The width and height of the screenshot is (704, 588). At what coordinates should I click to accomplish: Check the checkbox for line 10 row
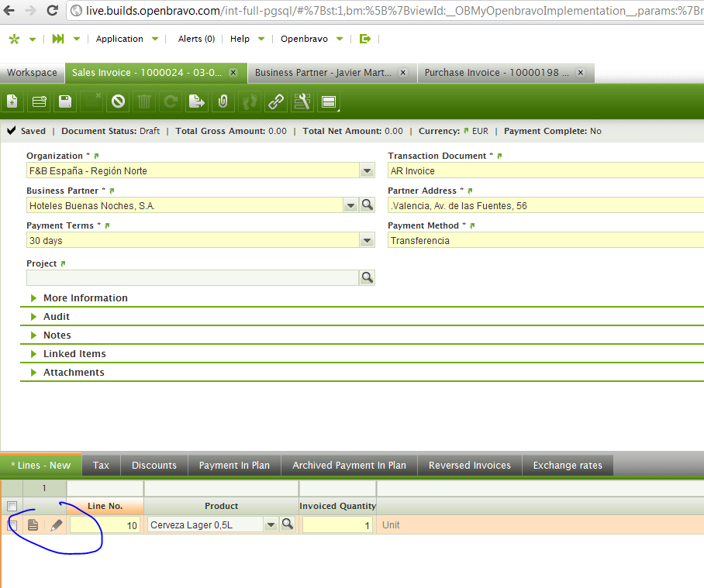pyautogui.click(x=12, y=525)
